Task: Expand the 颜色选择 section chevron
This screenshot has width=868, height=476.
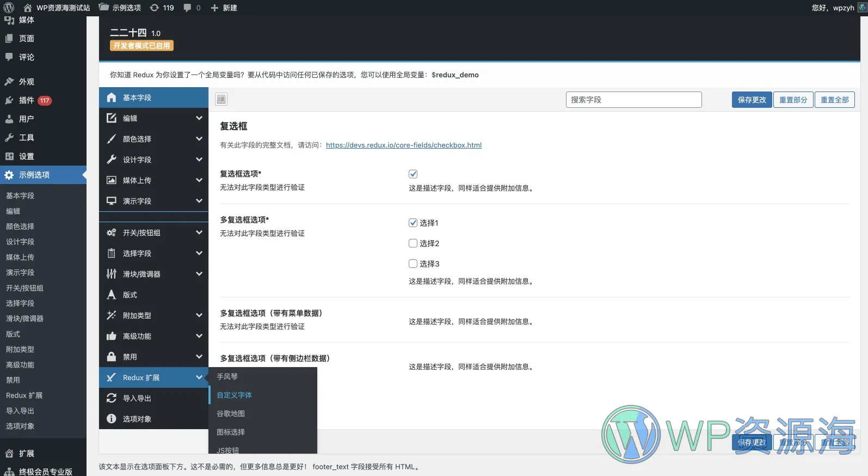Action: point(199,139)
